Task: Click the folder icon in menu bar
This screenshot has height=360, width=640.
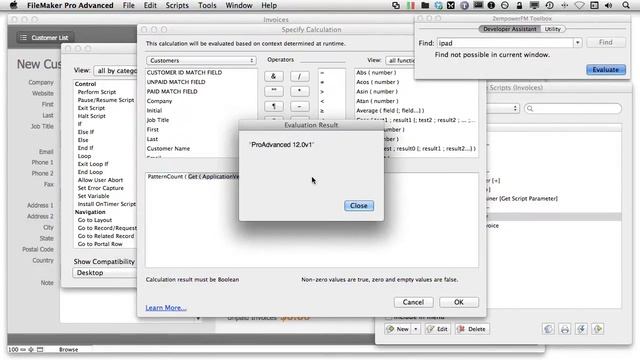Action: tap(425, 5)
